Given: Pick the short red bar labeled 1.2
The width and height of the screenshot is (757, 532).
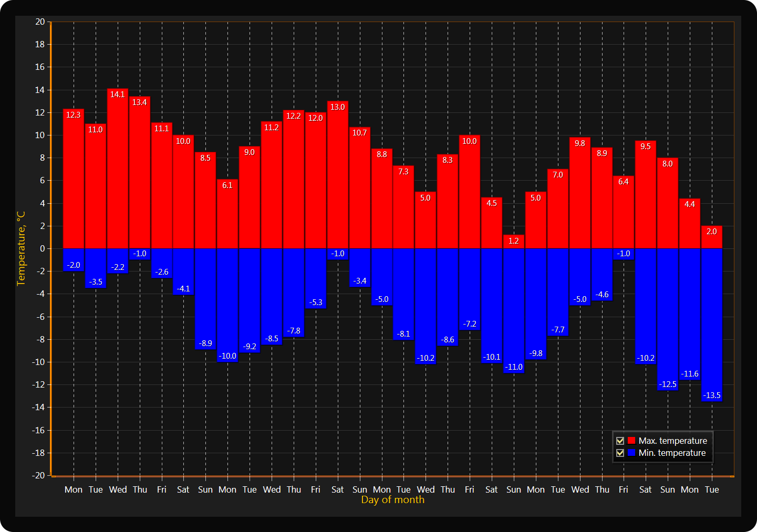Looking at the screenshot, I should (x=514, y=243).
